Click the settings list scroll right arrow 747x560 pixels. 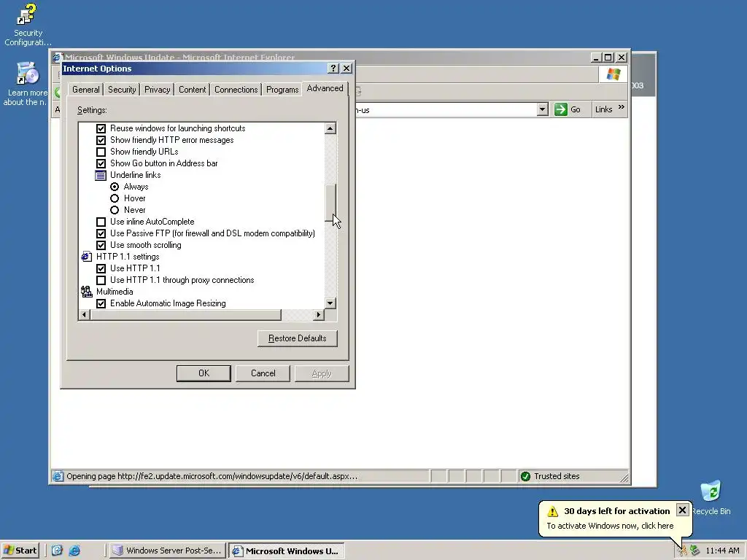point(319,314)
